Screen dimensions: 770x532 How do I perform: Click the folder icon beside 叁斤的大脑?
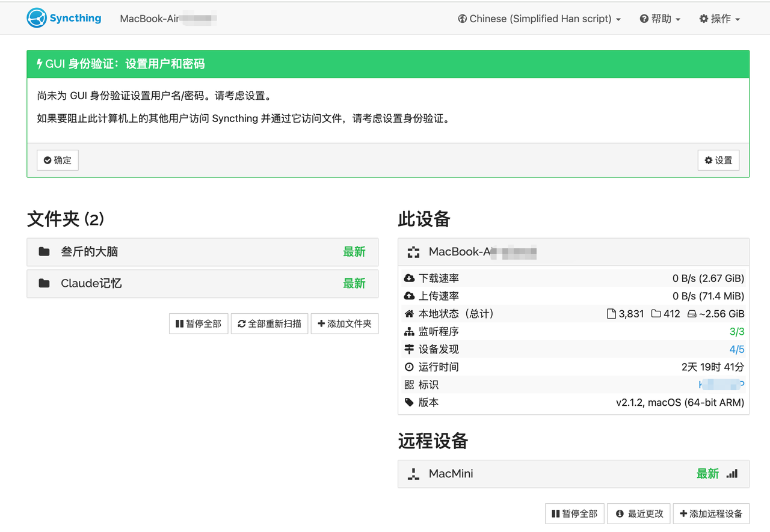[44, 252]
